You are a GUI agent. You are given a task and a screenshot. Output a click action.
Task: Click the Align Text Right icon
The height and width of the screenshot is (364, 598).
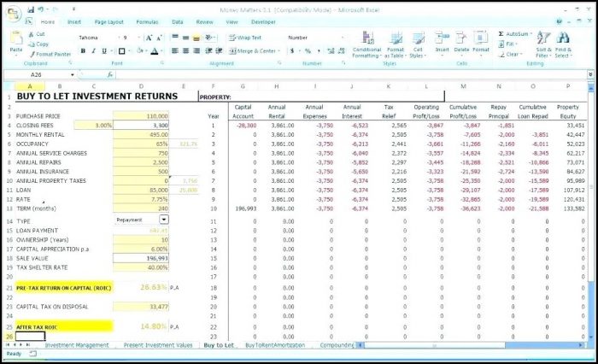coord(196,50)
